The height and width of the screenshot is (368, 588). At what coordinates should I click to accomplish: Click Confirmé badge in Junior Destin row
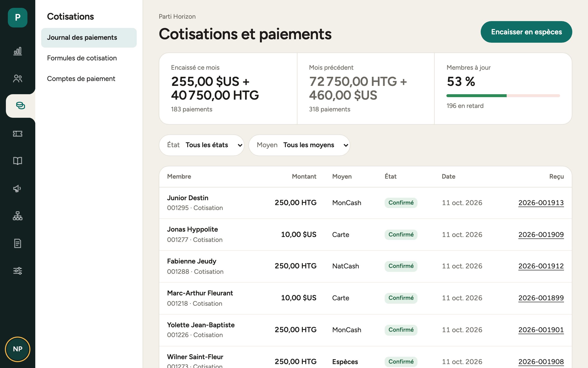pyautogui.click(x=401, y=203)
